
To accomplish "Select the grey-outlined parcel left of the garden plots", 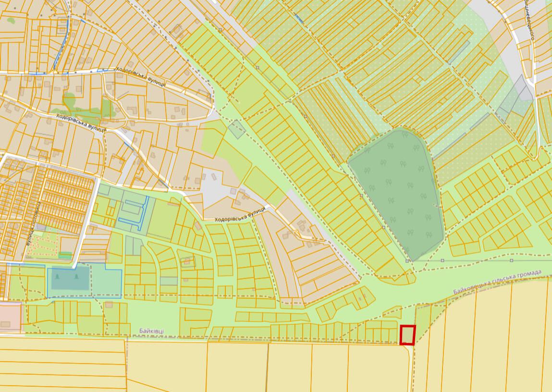I will pos(237,129).
